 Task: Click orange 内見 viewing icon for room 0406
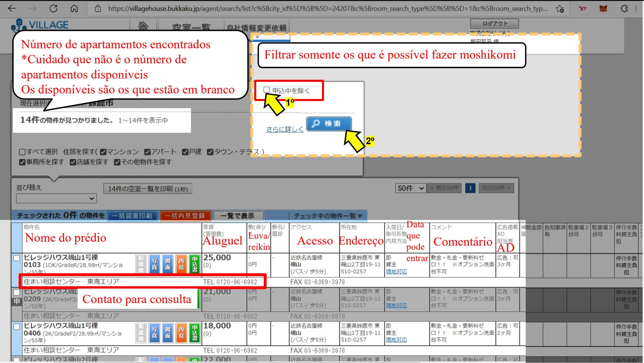pos(181,333)
